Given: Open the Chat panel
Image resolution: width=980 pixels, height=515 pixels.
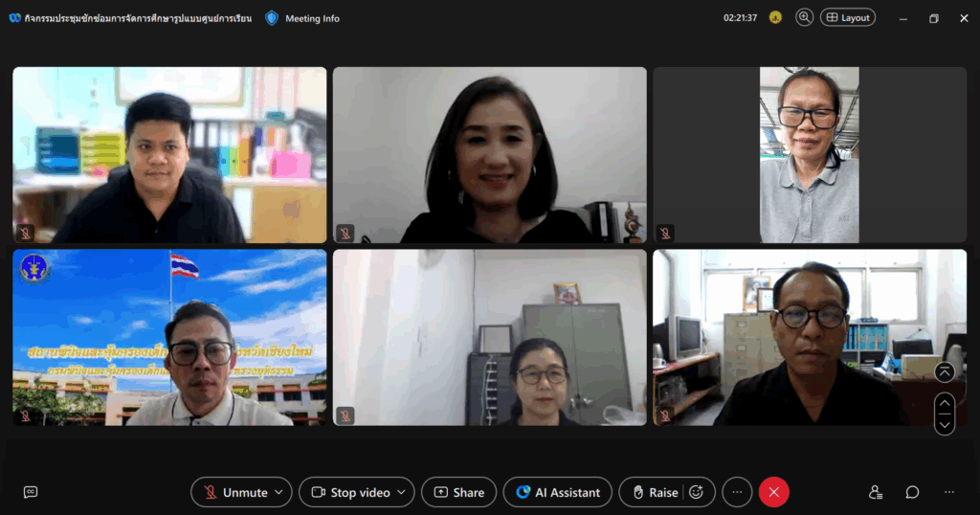Looking at the screenshot, I should tap(912, 492).
